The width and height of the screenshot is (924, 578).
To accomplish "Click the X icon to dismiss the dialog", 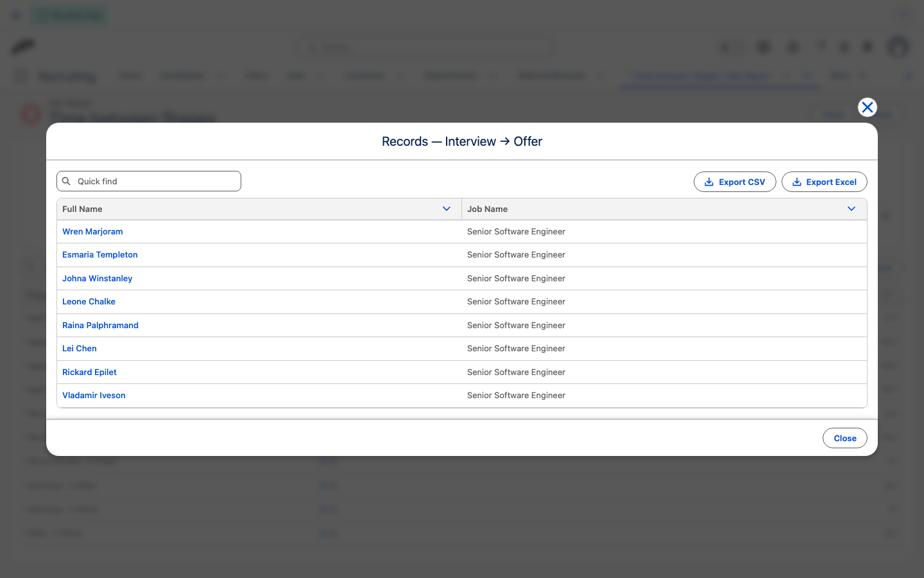I will tap(868, 107).
